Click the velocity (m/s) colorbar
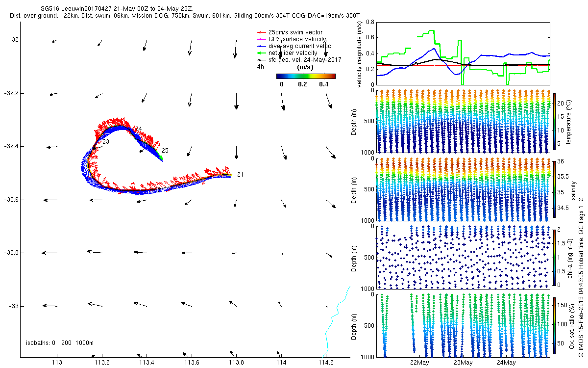The height and width of the screenshot is (368, 588). pos(306,76)
